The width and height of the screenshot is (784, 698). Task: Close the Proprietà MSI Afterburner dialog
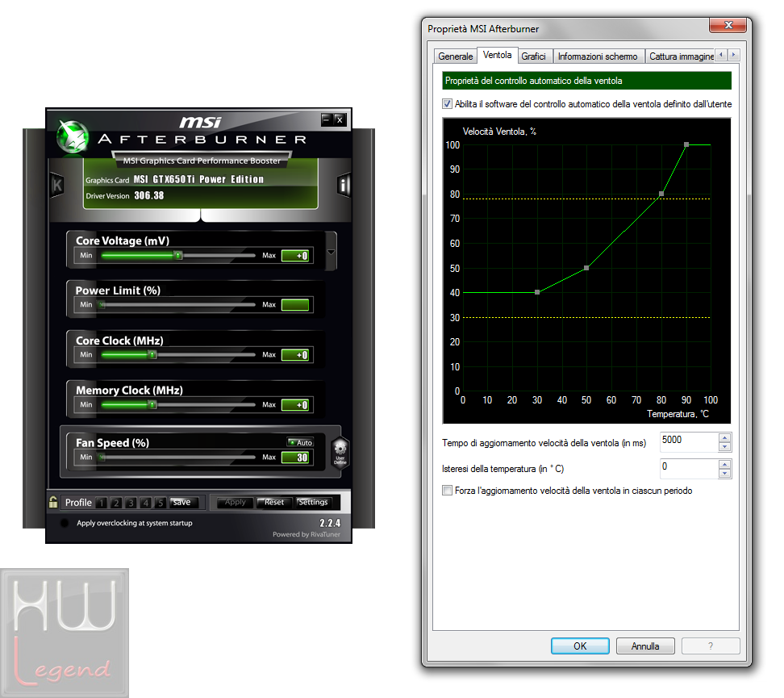point(728,25)
